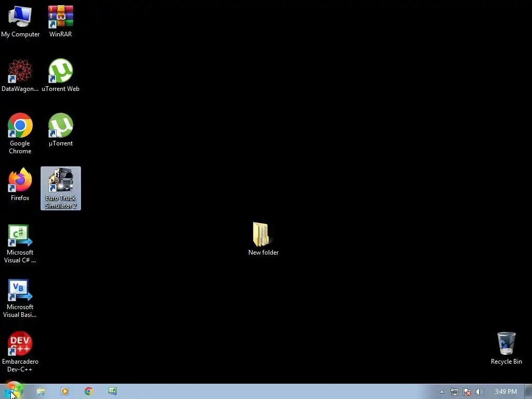
Task: Open the clock showing 3:49 PM
Action: [506, 392]
